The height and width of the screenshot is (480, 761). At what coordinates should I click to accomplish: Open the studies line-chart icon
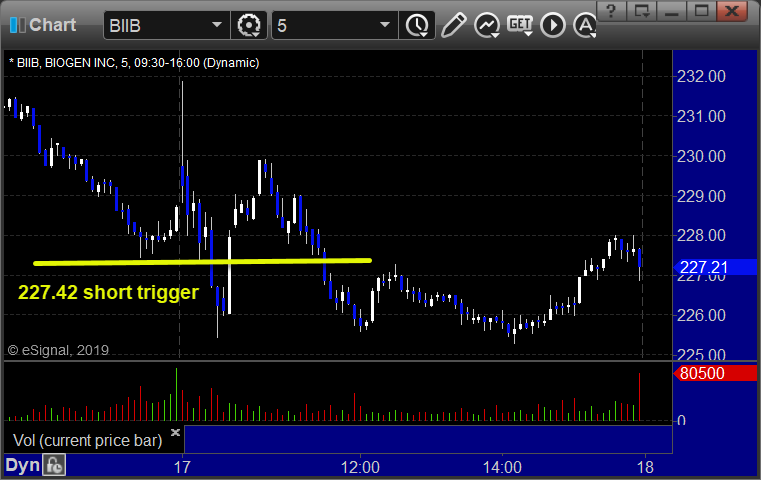[x=487, y=25]
